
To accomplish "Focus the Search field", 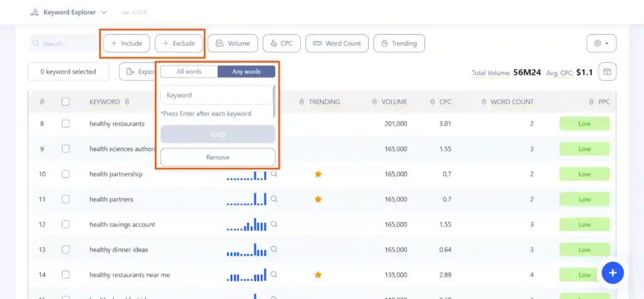I will click(64, 43).
